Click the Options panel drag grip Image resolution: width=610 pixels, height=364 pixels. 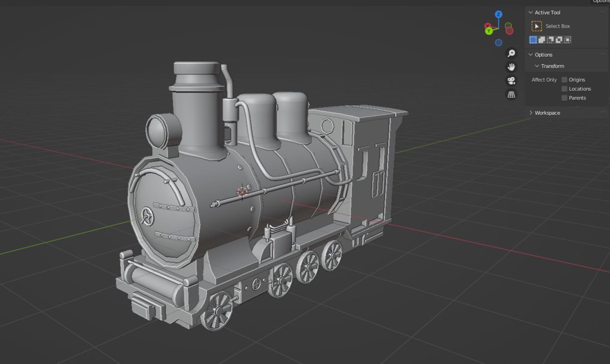pos(602,55)
